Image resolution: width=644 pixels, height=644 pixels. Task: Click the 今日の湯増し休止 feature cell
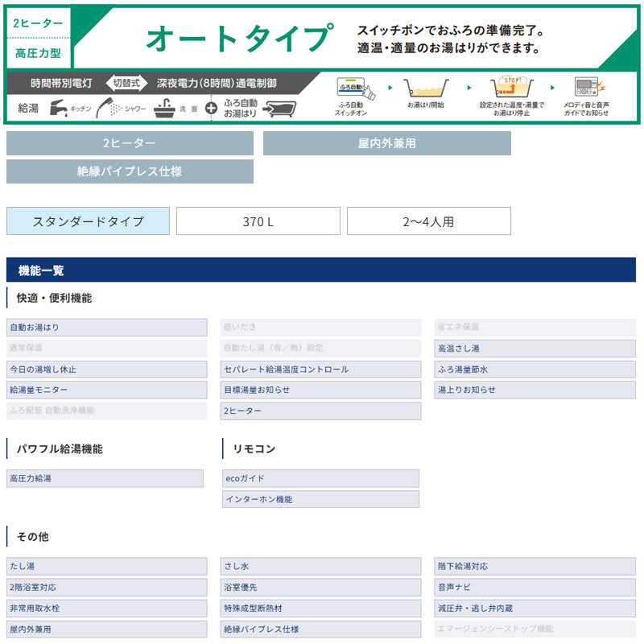click(x=107, y=369)
